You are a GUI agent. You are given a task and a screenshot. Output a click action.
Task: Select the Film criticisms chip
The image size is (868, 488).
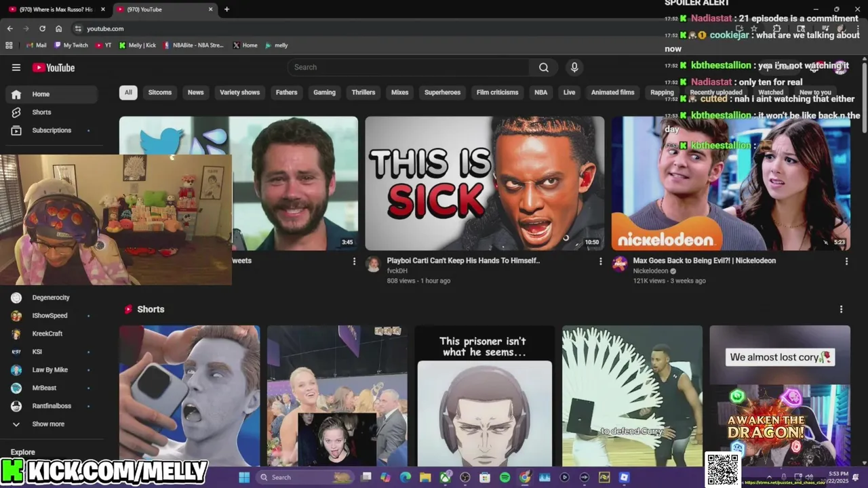pyautogui.click(x=497, y=92)
